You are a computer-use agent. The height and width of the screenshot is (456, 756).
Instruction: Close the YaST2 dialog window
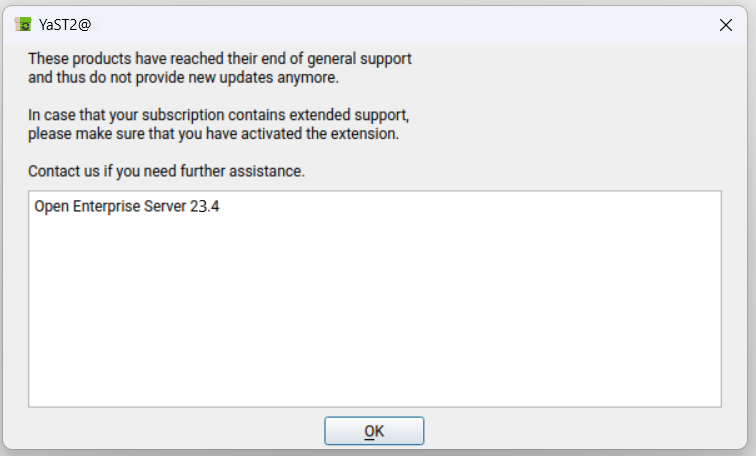tap(726, 25)
